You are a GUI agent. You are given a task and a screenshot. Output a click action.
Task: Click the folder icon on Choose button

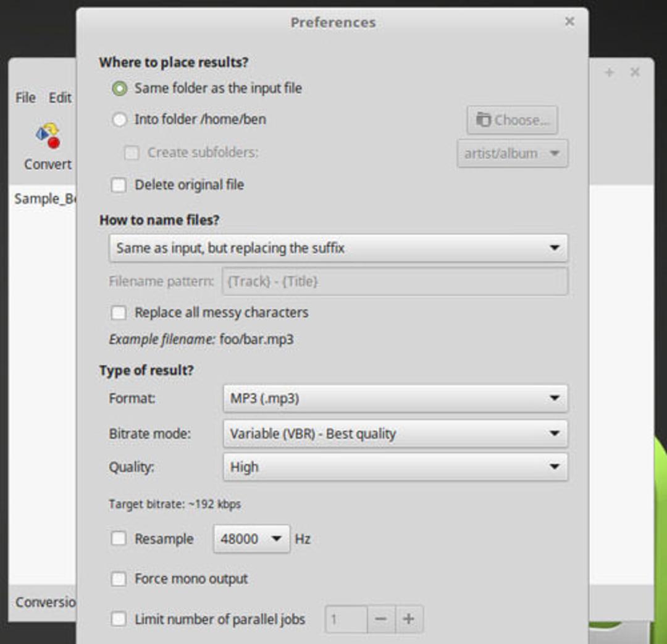pos(483,120)
